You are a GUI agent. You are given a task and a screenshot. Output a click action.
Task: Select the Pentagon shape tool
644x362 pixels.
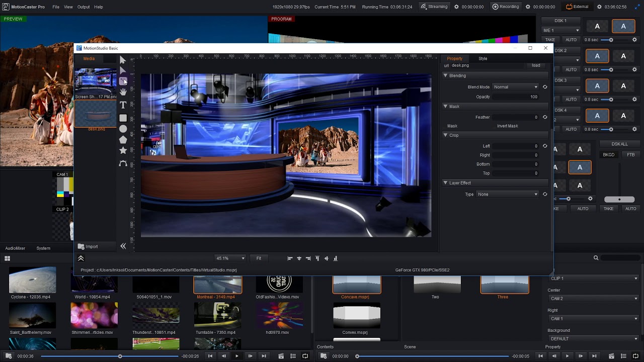click(123, 140)
